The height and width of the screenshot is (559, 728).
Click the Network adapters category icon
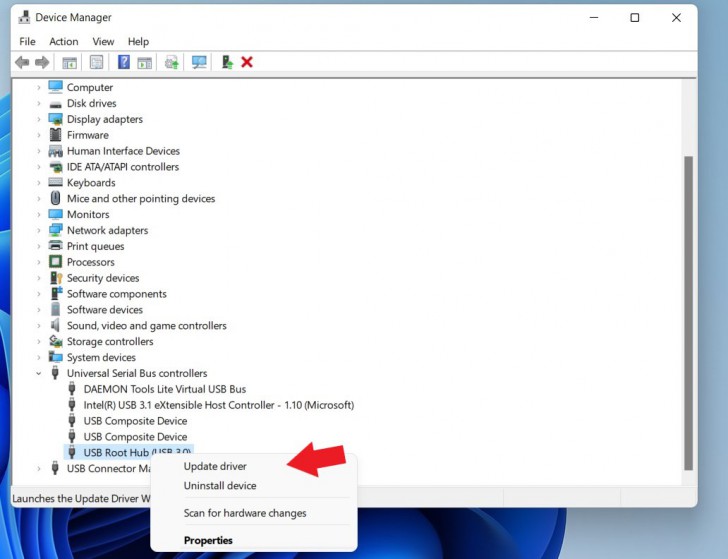click(x=56, y=230)
